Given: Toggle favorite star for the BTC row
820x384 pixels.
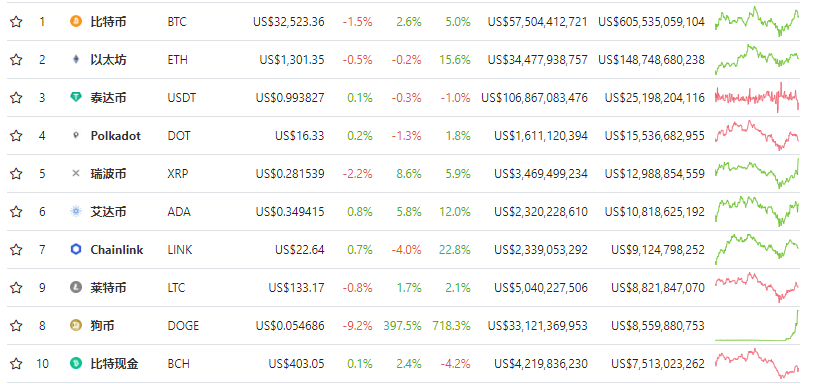Looking at the screenshot, I should [16, 21].
